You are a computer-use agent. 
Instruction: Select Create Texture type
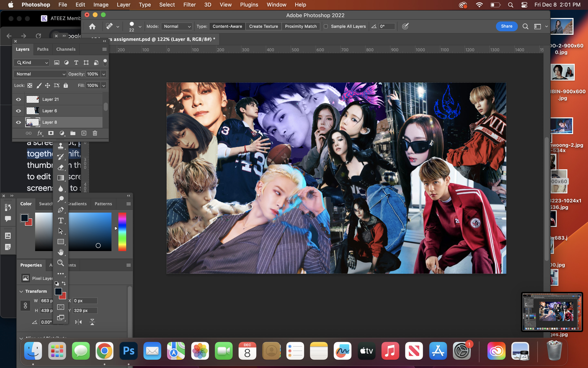(263, 26)
